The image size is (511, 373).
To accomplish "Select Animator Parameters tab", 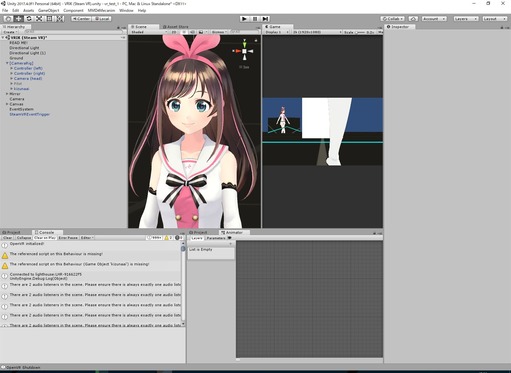I will point(216,238).
